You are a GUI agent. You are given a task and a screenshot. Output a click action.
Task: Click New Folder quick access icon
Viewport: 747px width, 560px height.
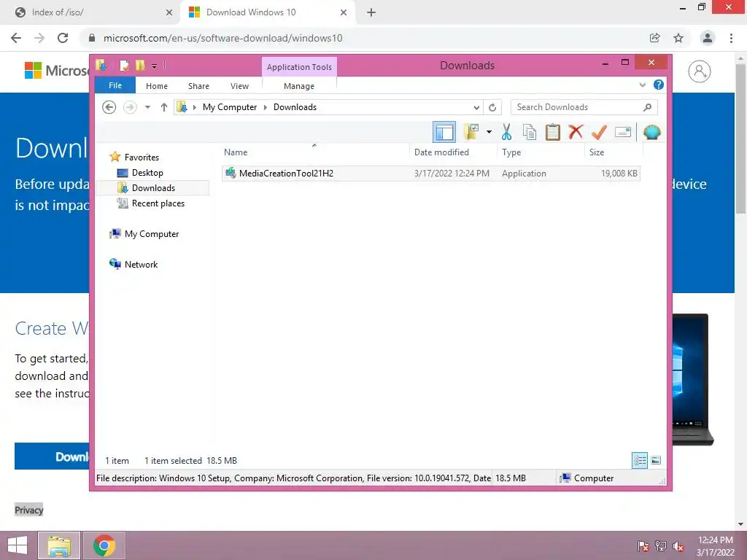pos(140,65)
